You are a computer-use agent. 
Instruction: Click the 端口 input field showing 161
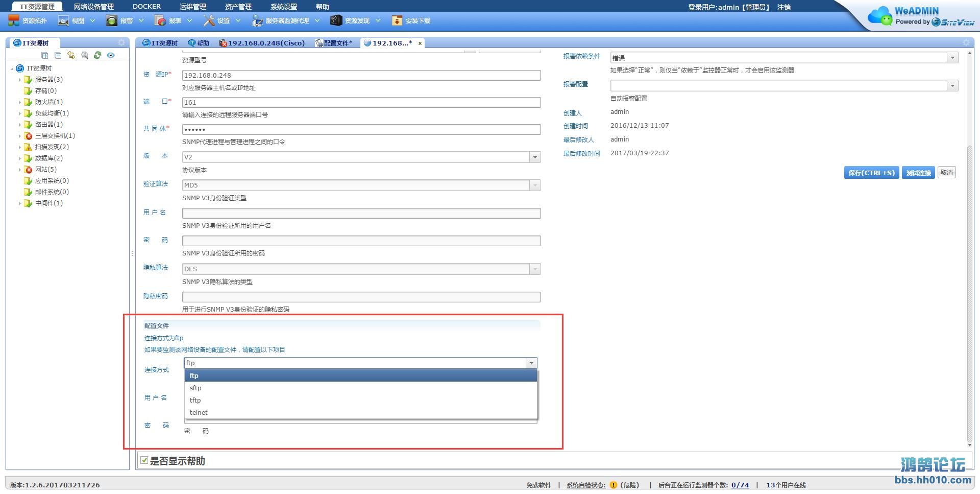(361, 102)
